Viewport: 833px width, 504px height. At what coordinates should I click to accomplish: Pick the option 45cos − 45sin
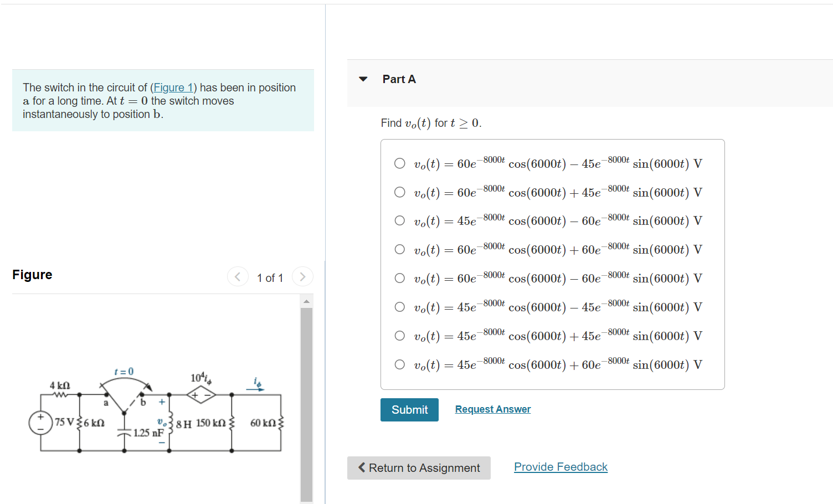(x=399, y=307)
